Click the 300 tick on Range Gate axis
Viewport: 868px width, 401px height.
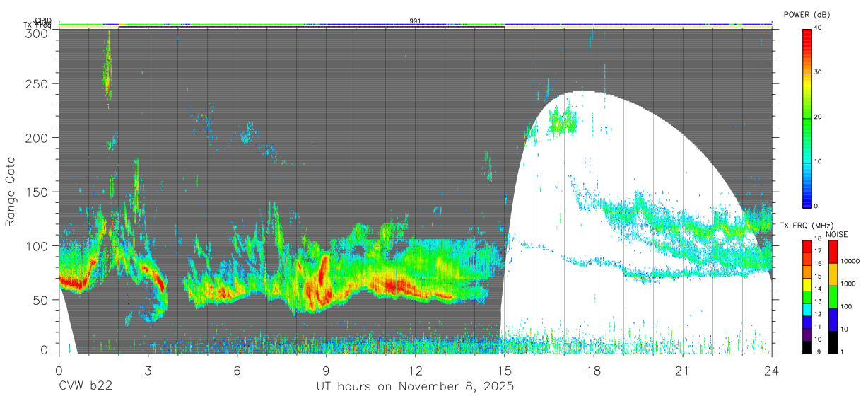point(37,33)
